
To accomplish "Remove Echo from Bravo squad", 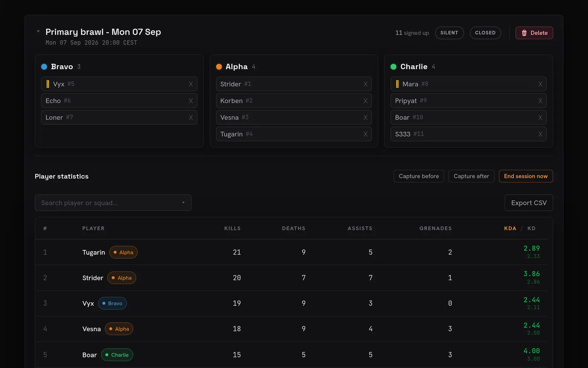I will (191, 101).
